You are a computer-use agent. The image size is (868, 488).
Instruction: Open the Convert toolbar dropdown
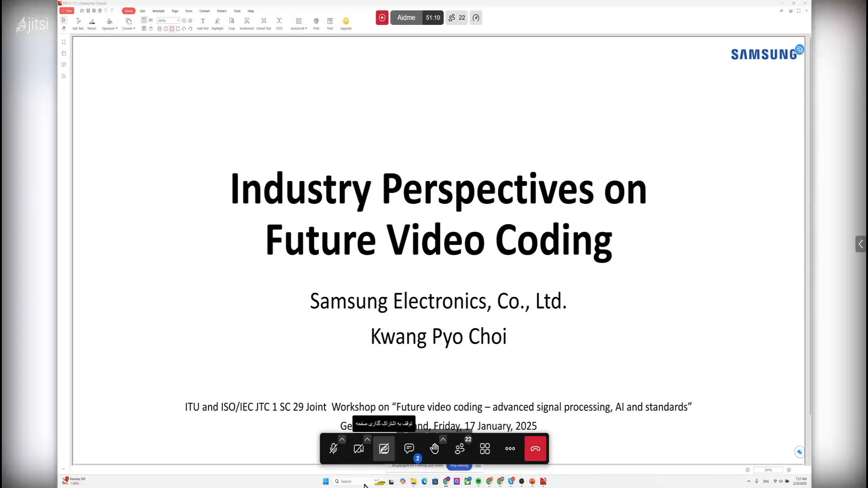click(128, 24)
